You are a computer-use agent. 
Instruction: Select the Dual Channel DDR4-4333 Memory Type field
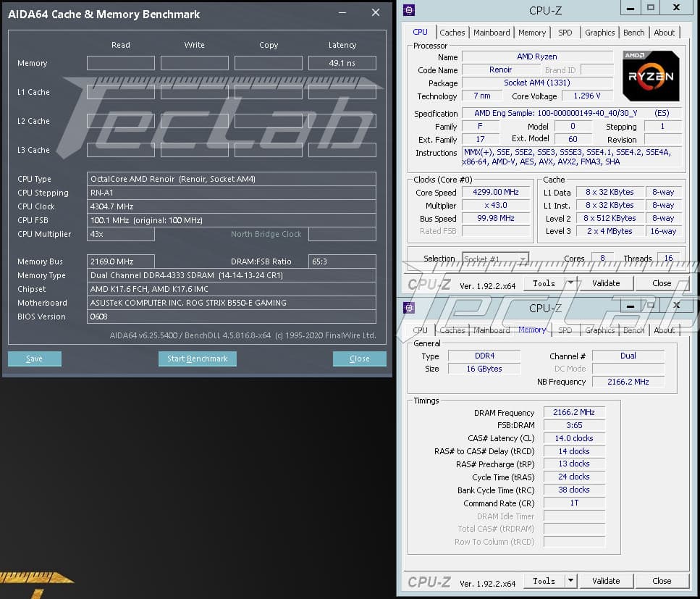[231, 275]
